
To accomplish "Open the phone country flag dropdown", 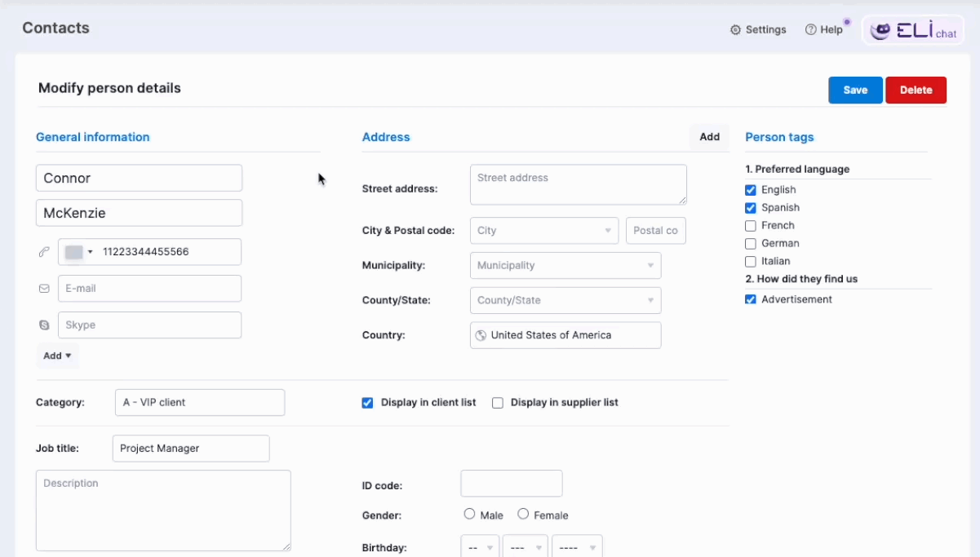I will point(78,252).
